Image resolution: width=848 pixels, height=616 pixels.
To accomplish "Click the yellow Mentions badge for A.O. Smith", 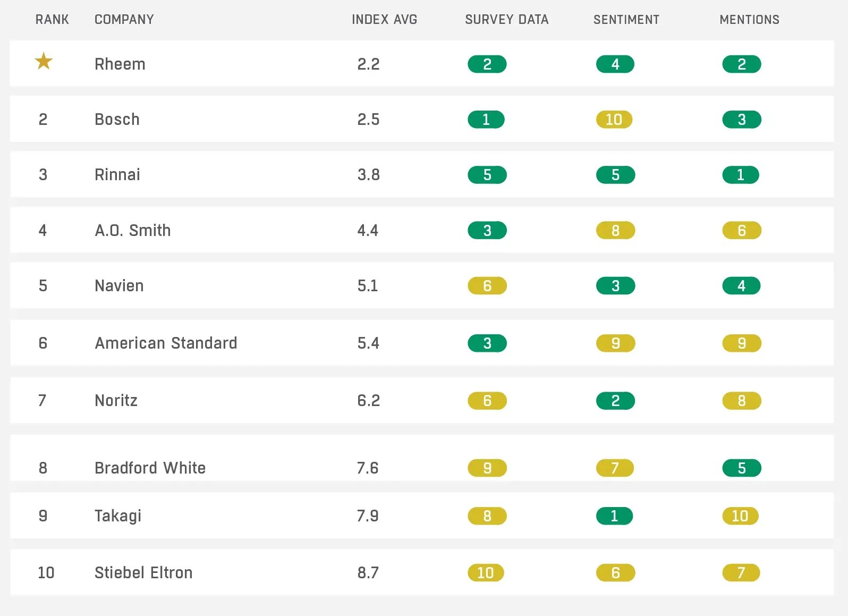I will click(742, 231).
